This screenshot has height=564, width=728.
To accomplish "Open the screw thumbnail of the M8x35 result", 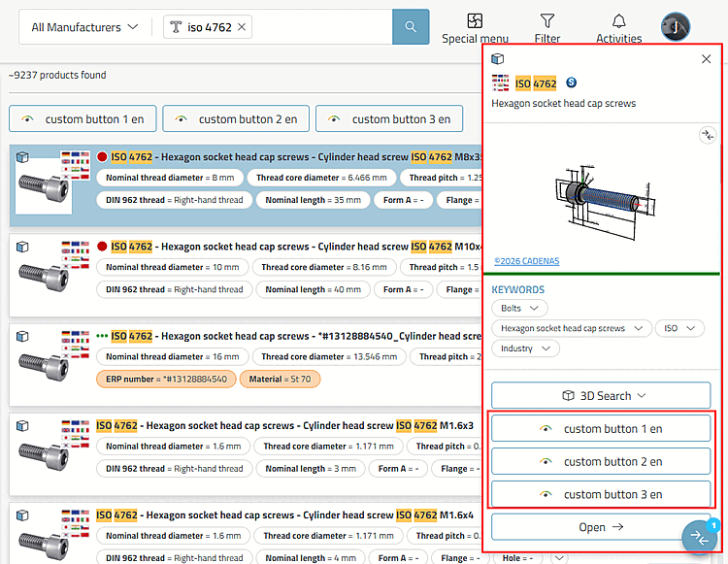I will 44,188.
